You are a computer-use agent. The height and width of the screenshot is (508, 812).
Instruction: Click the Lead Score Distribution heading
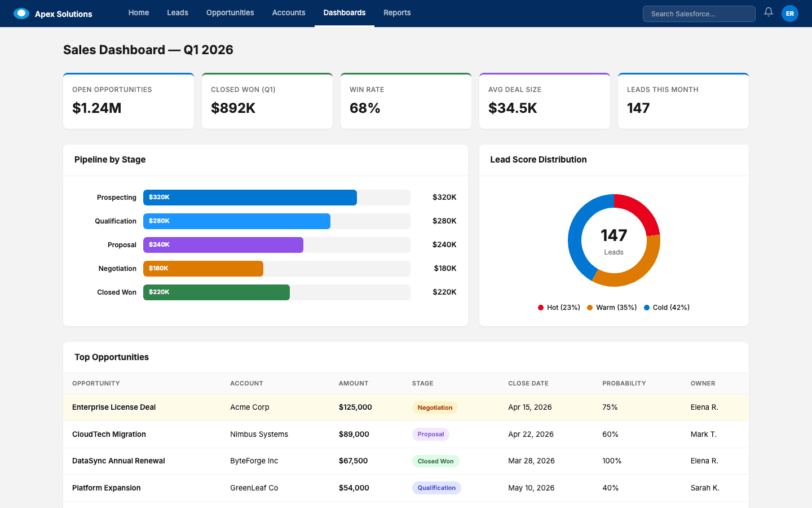click(x=539, y=160)
